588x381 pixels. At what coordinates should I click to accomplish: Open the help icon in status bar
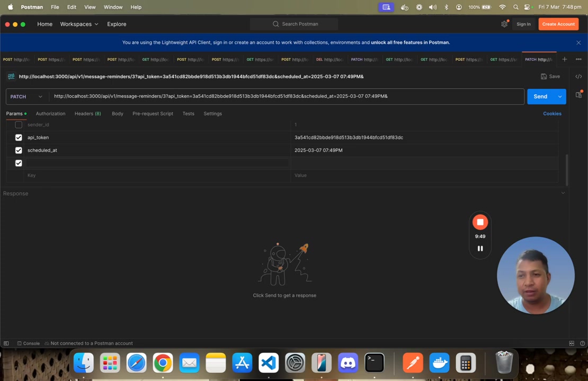tap(582, 343)
